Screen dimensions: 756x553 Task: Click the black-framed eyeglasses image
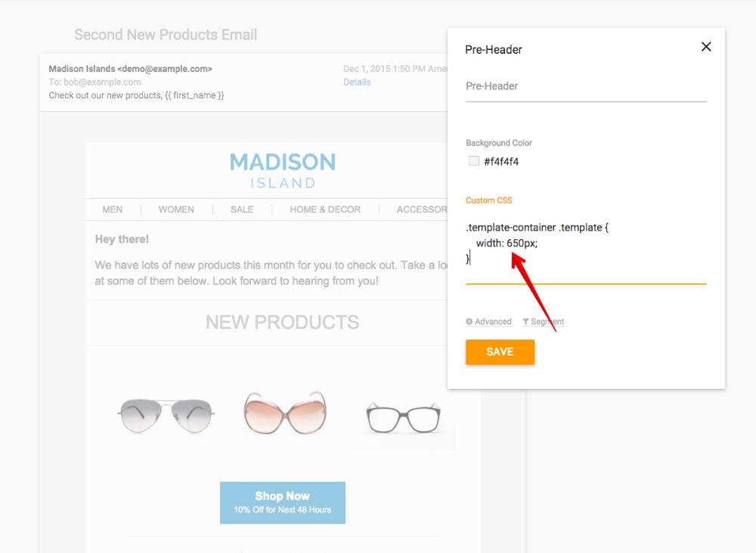(402, 417)
